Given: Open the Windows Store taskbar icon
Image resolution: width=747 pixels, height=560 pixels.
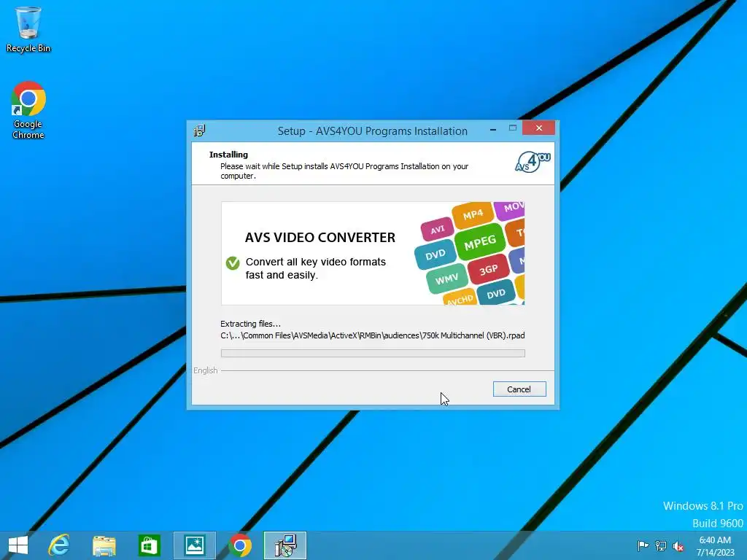Looking at the screenshot, I should pyautogui.click(x=149, y=545).
